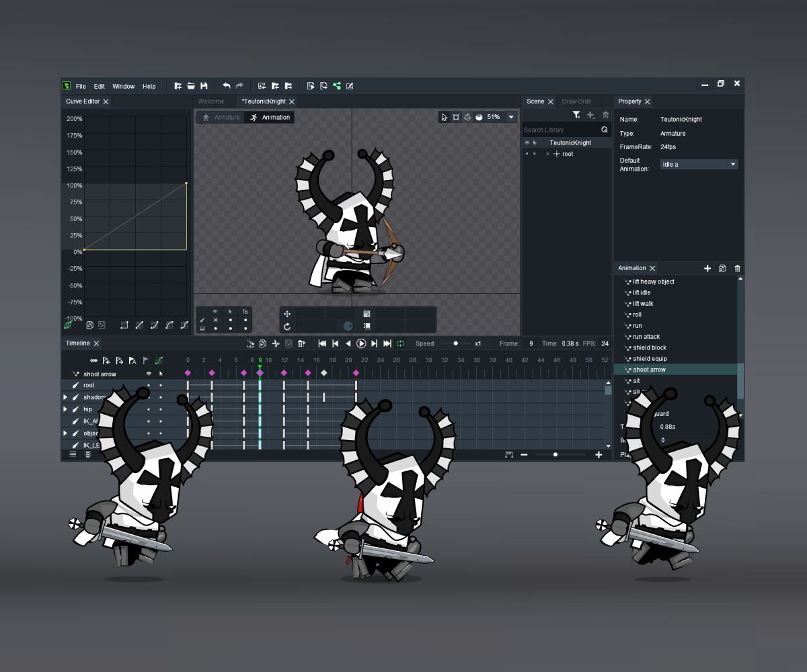807x672 pixels.
Task: Add new animation with plus icon
Action: coord(707,268)
